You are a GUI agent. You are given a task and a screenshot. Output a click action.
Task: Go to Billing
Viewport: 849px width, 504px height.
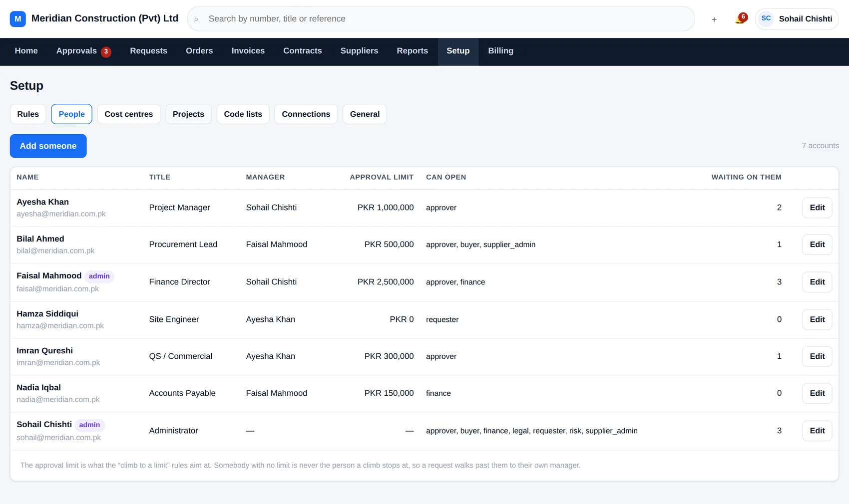tap(501, 51)
